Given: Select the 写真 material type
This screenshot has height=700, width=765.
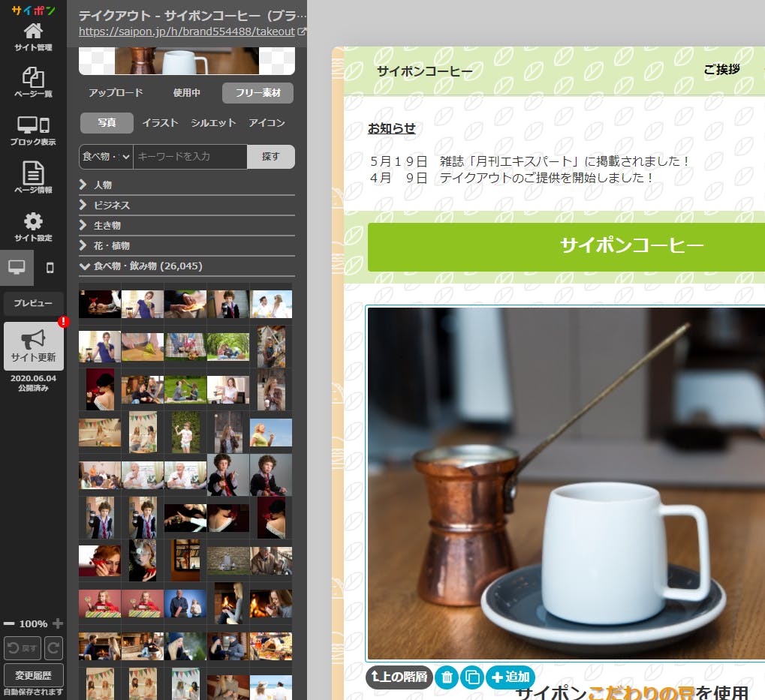Looking at the screenshot, I should point(106,123).
